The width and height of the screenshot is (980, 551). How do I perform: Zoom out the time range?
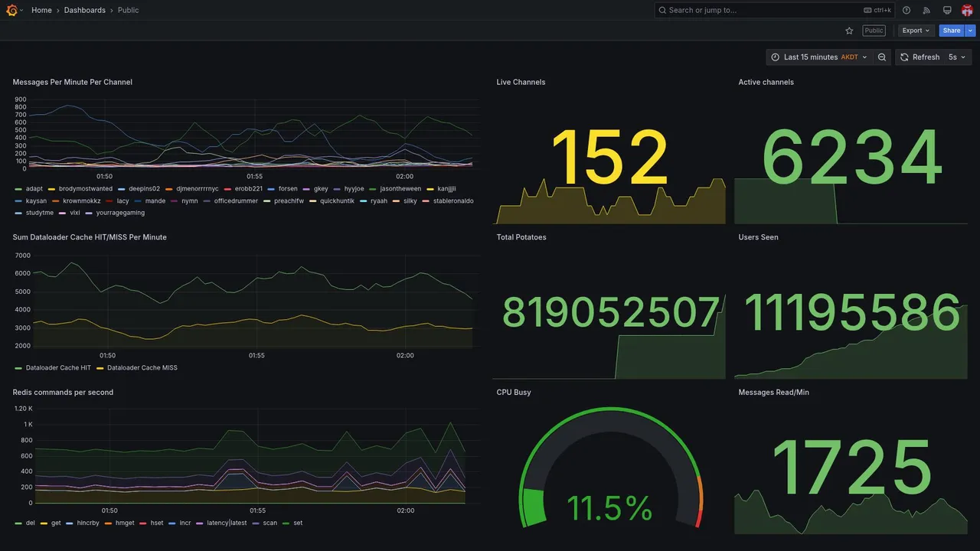[882, 57]
